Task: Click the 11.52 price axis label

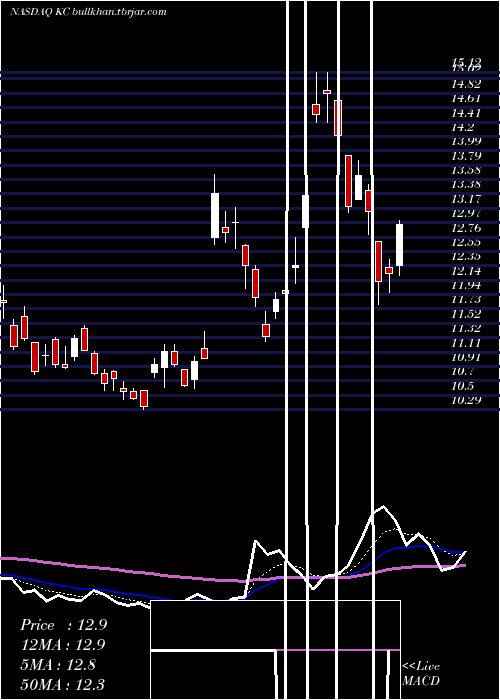Action: (x=466, y=314)
